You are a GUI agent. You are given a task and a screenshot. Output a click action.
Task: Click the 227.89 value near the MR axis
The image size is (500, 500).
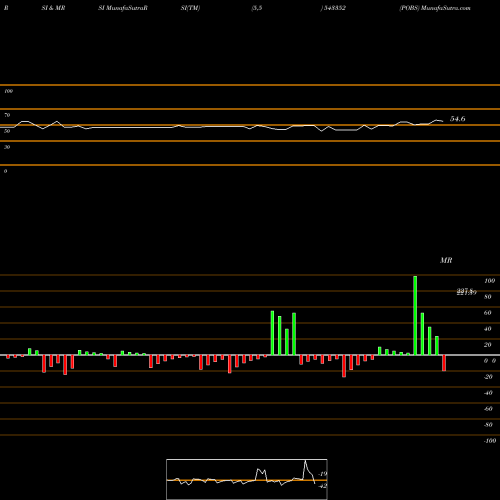466,292
